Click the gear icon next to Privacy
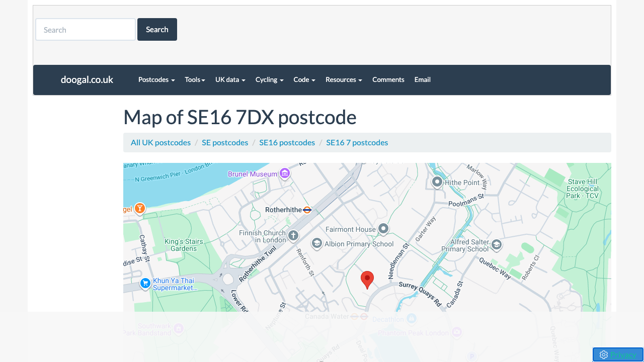This screenshot has height=362, width=644. pyautogui.click(x=603, y=354)
